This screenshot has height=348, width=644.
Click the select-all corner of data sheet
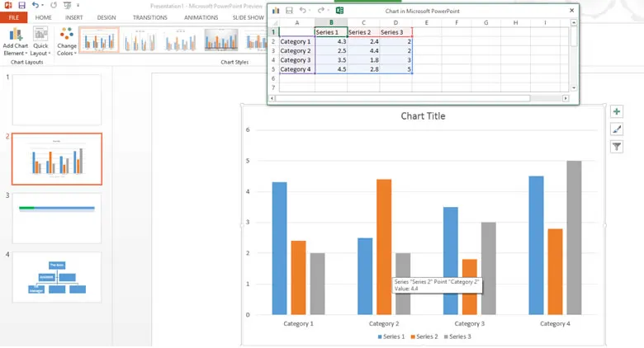coord(274,22)
